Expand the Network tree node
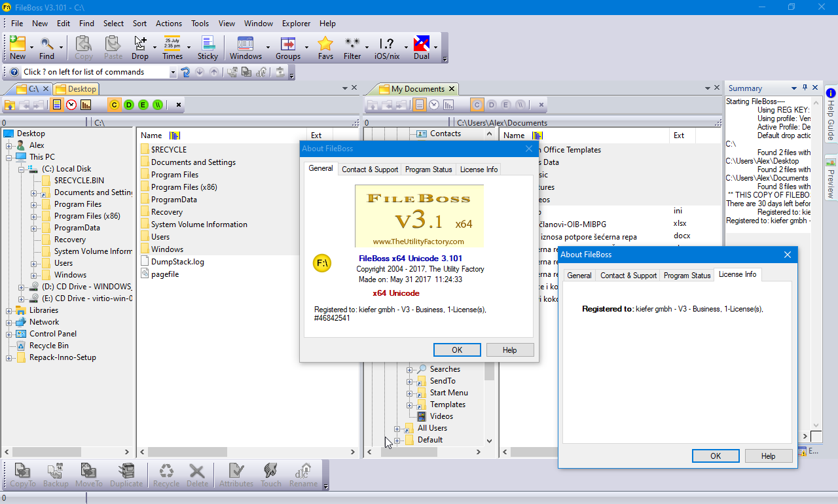This screenshot has width=838, height=504. pyautogui.click(x=10, y=322)
